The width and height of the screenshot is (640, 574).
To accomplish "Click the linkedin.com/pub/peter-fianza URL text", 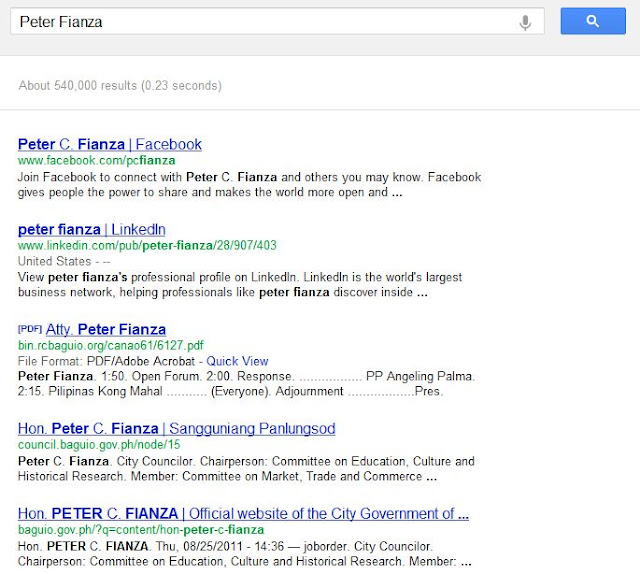I will tap(147, 245).
